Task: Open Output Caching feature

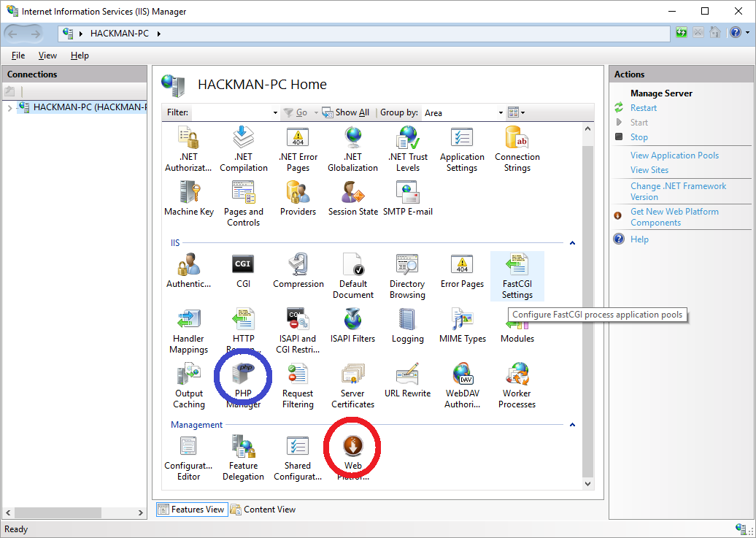Action: click(x=189, y=386)
